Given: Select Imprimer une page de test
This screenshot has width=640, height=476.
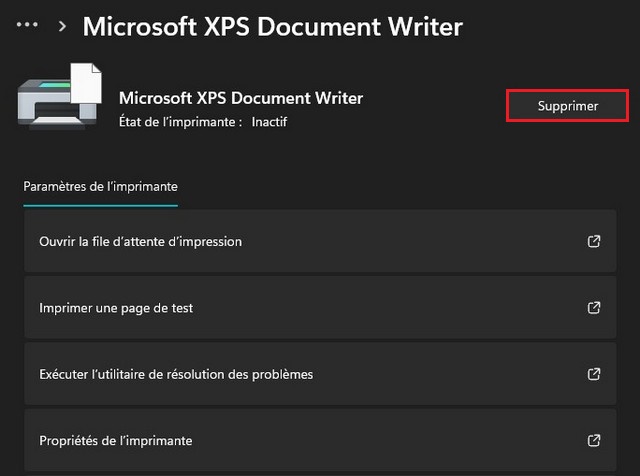Looking at the screenshot, I should click(x=320, y=308).
